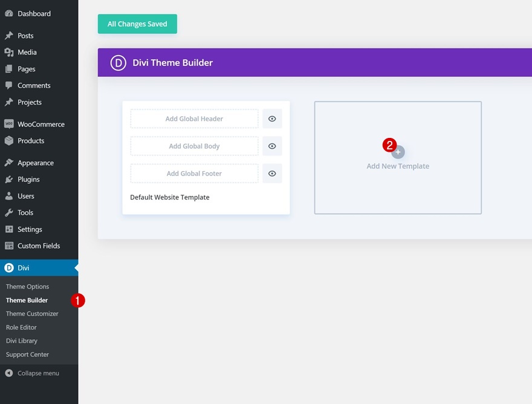Click Add Global Footer area
Viewport: 532px width, 404px height.
pyautogui.click(x=195, y=174)
